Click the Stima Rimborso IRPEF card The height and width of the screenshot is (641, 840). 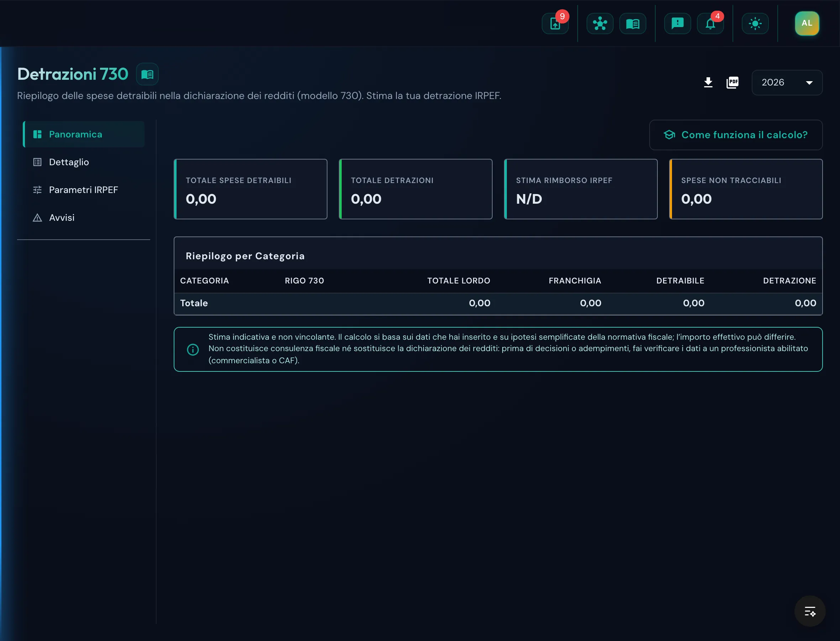581,189
